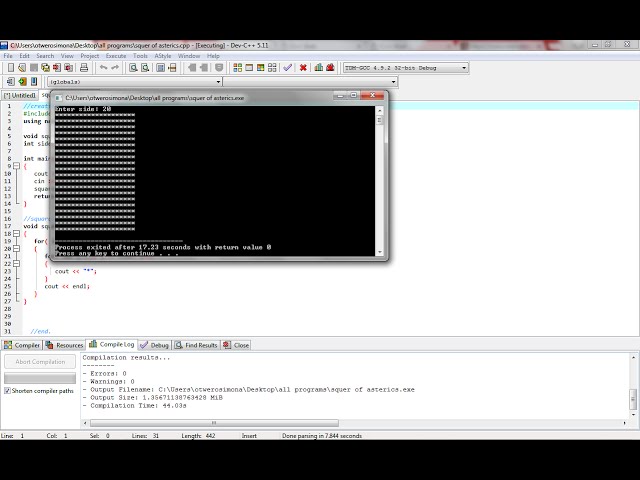The width and height of the screenshot is (640, 480).
Task: Switch to the Debug bottom tab
Action: point(154,345)
